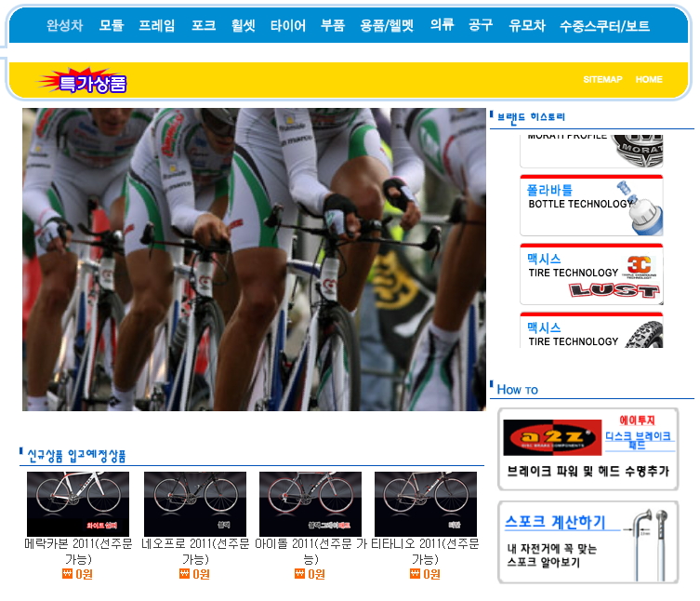Click the spoke illustration icon

(x=650, y=545)
